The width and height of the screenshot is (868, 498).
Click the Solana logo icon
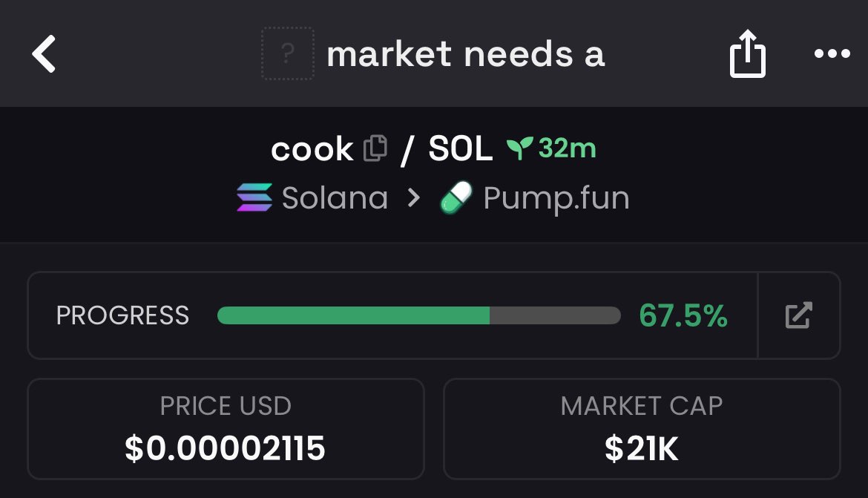pyautogui.click(x=254, y=198)
